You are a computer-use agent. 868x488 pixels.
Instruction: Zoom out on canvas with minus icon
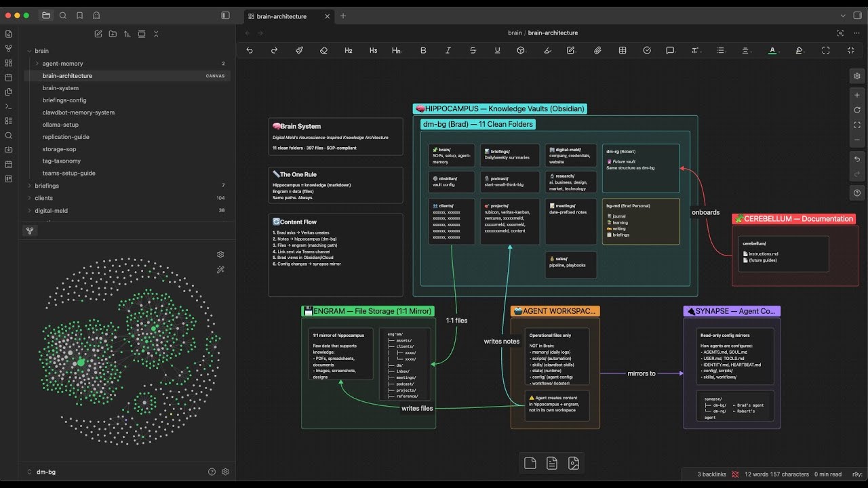point(857,140)
